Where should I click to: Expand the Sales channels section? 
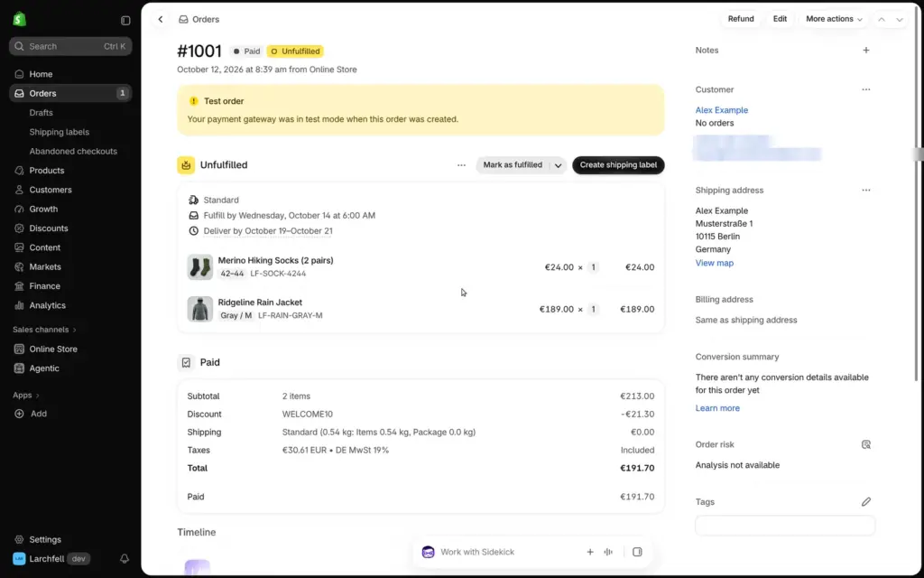point(45,330)
